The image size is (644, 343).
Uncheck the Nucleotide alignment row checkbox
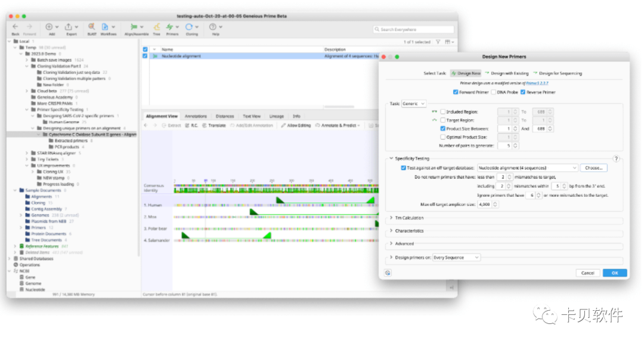point(145,56)
